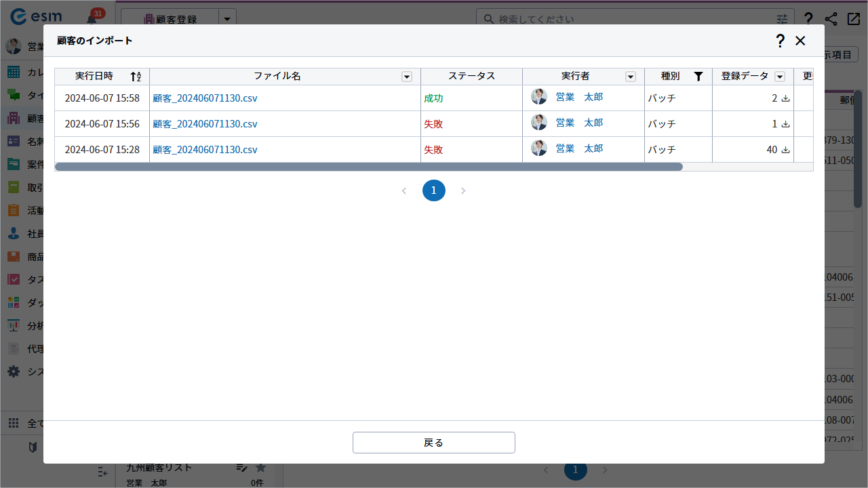Go to the next page of import results

(463, 191)
